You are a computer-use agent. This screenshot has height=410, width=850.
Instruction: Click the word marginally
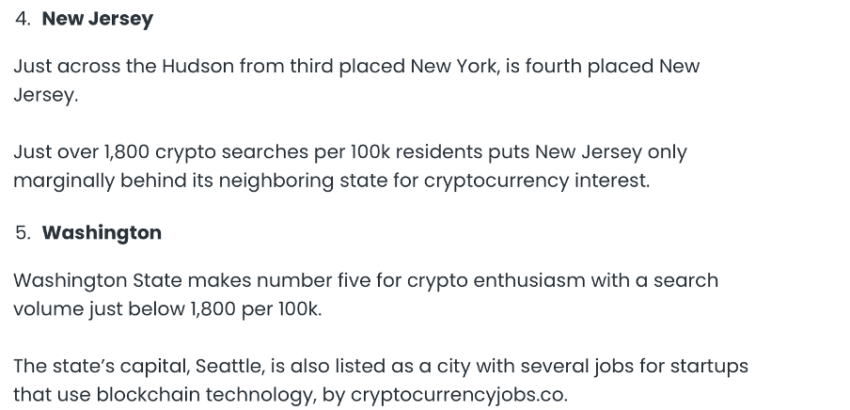63,181
